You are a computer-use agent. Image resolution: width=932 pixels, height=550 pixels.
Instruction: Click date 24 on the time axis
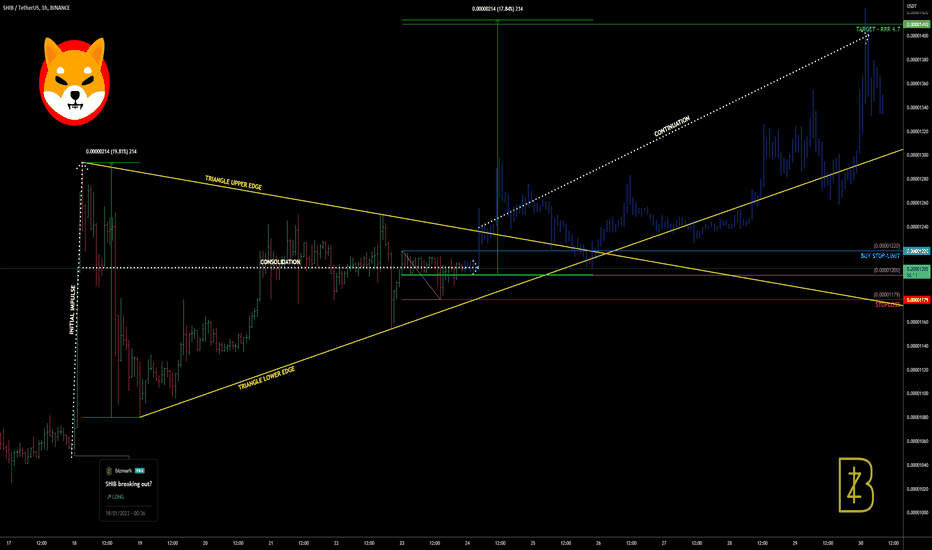(467, 543)
